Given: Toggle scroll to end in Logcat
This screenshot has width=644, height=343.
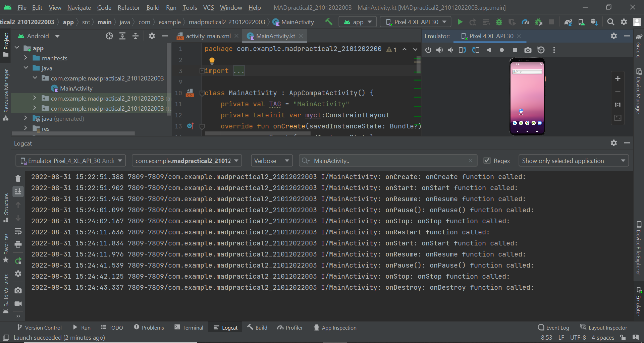Looking at the screenshot, I should (18, 191).
